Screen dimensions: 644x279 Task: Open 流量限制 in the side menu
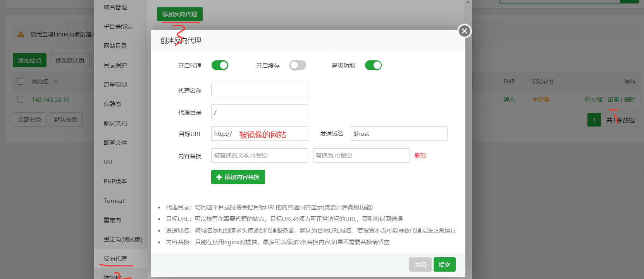pyautogui.click(x=115, y=85)
